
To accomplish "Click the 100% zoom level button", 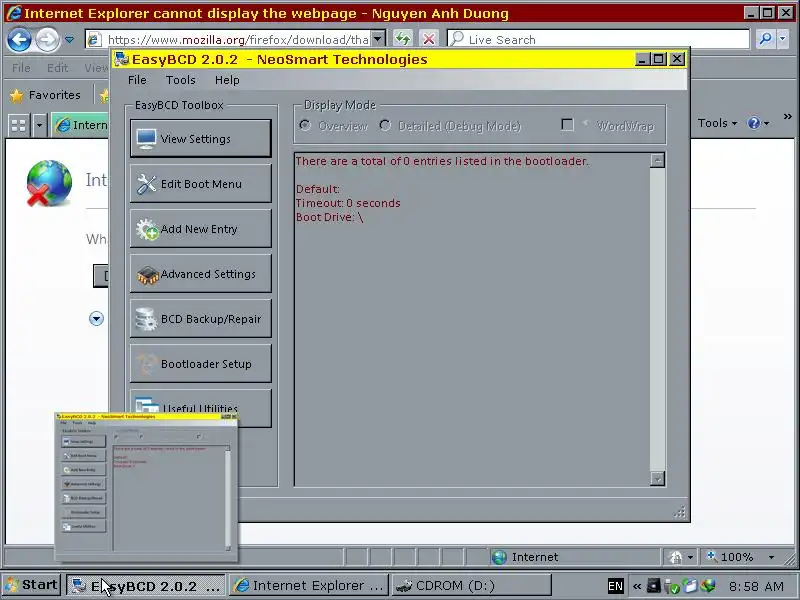I will click(731, 557).
